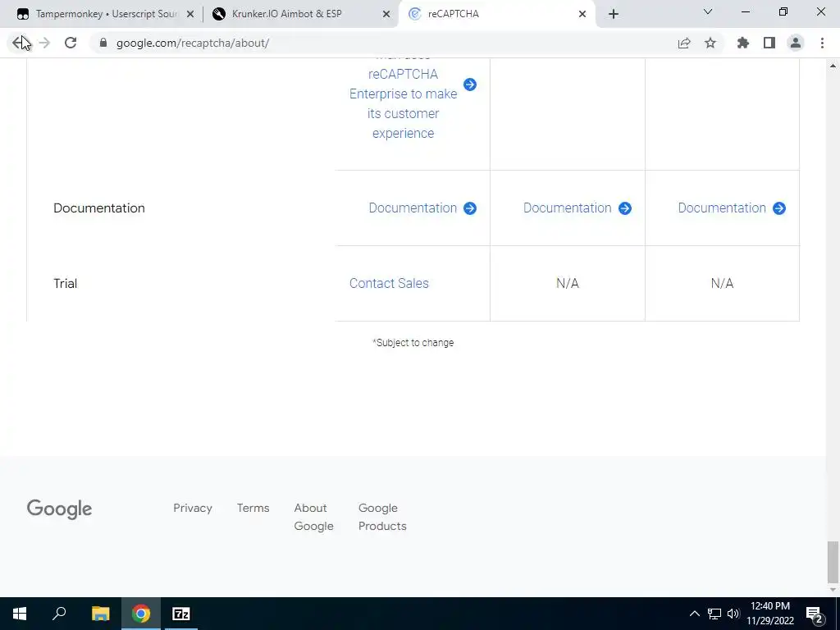Open File Explorer from taskbar
This screenshot has width=840, height=630.
[100, 614]
